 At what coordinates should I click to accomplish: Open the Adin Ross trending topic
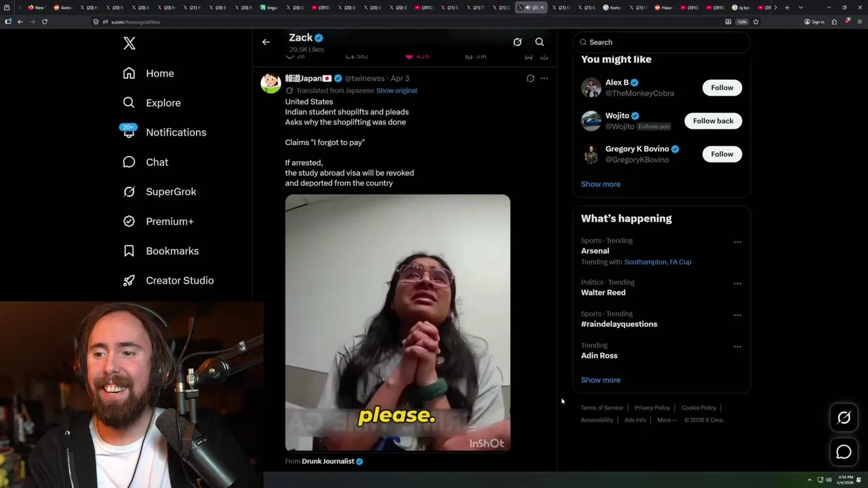click(x=599, y=355)
